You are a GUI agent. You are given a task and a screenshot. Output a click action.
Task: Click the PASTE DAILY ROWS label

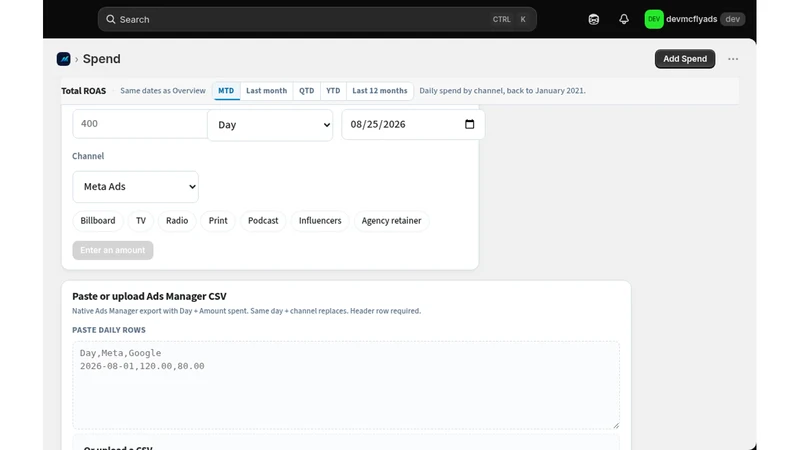tap(109, 330)
